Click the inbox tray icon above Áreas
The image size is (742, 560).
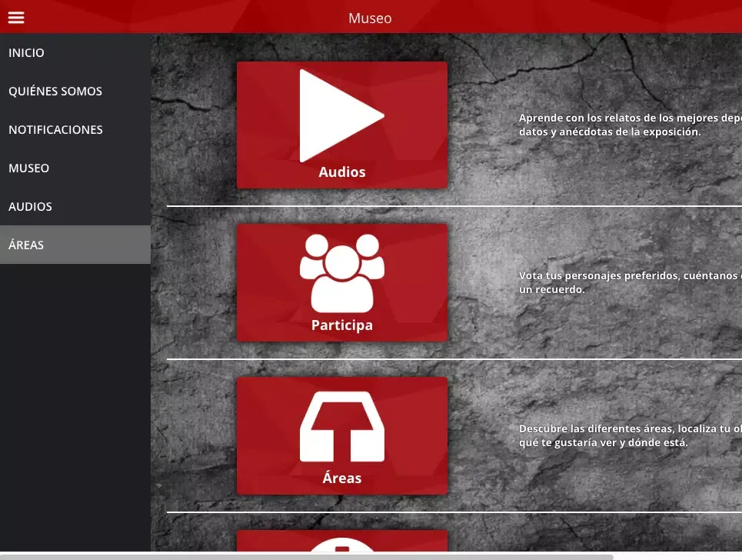(341, 426)
